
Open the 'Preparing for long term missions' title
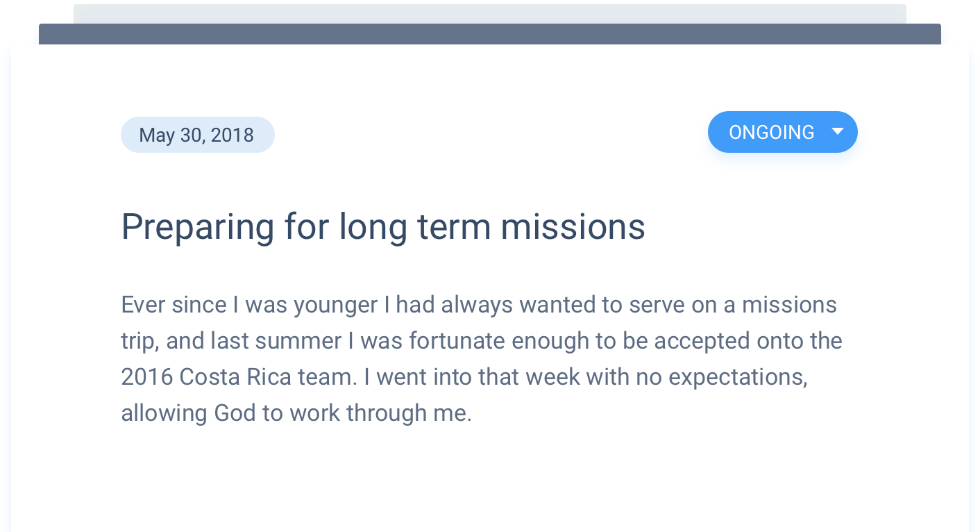[x=383, y=226]
